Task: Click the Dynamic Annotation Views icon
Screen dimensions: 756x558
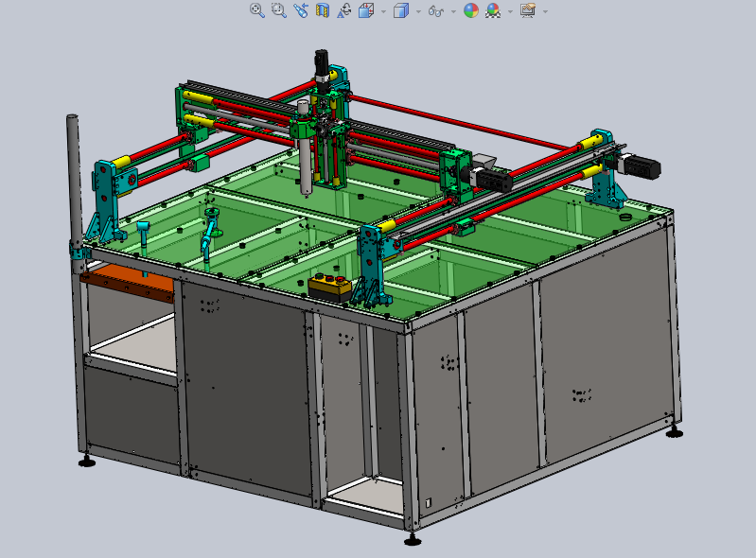Action: 344,10
